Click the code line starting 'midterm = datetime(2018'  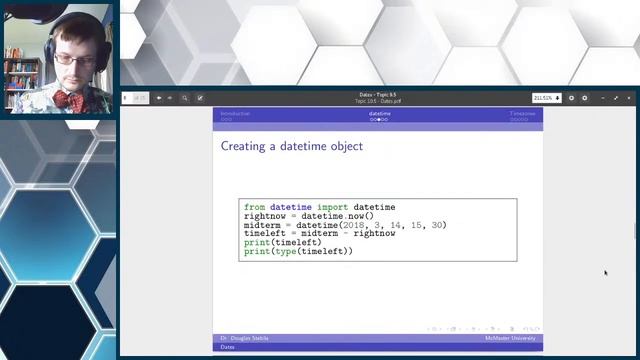point(345,225)
